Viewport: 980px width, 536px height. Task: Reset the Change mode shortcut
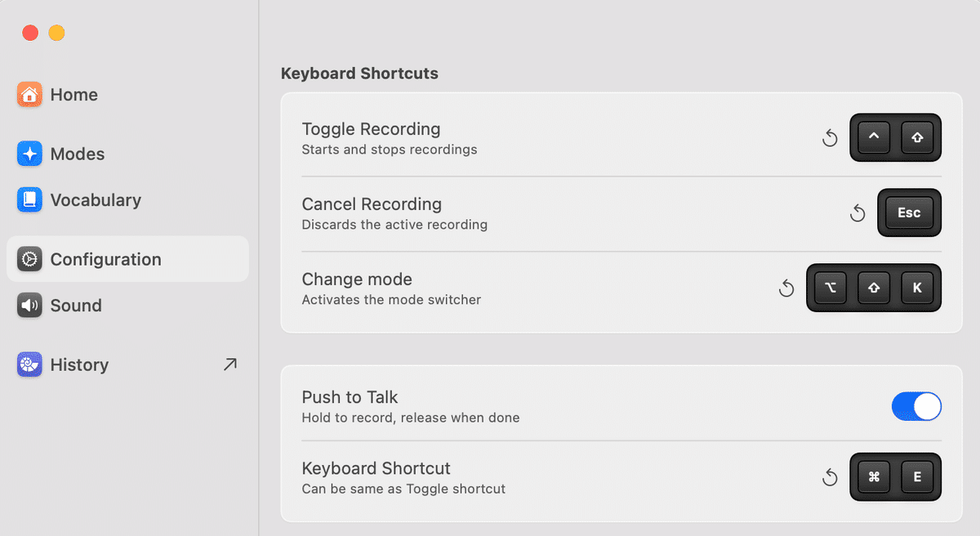click(786, 288)
